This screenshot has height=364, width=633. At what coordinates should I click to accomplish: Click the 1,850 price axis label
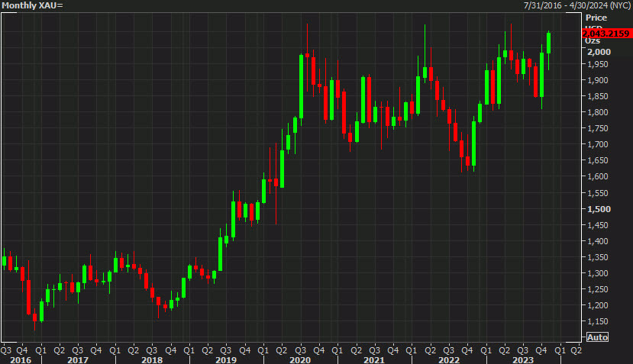[x=598, y=96]
